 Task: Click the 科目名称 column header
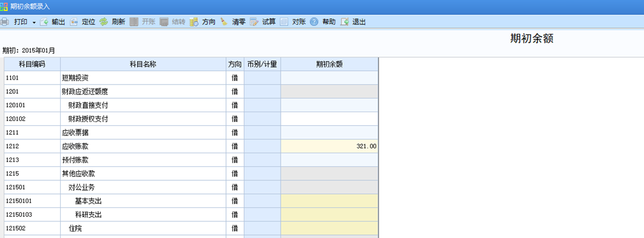click(143, 64)
